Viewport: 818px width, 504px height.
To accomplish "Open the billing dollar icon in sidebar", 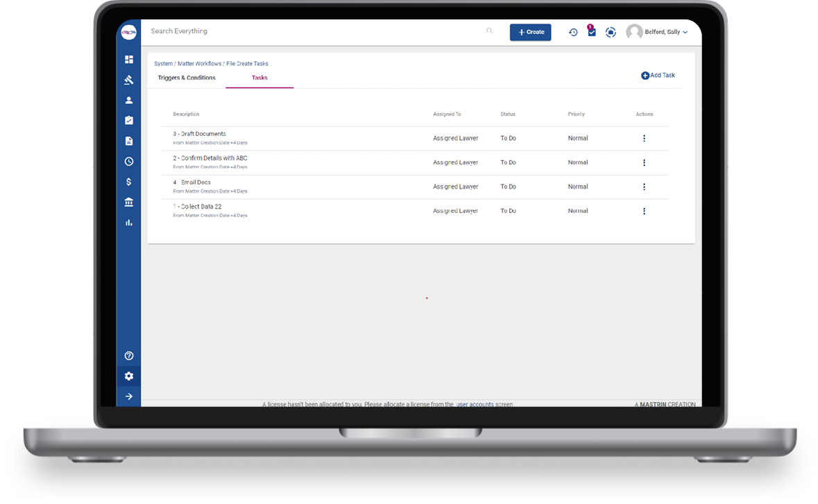I will pos(129,182).
